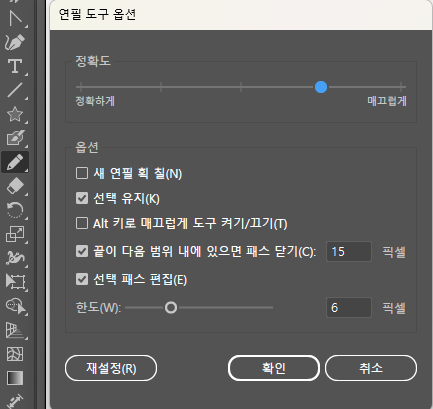Uncheck 선택 유지(K) option

click(x=82, y=198)
